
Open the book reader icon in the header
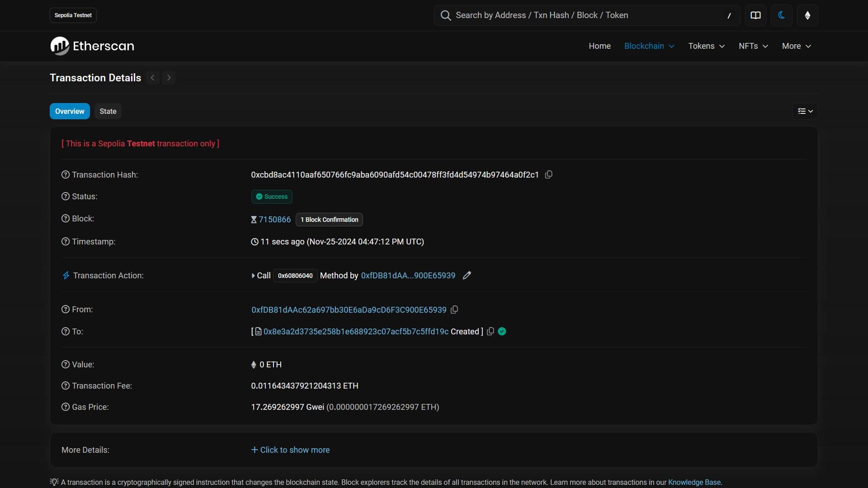pyautogui.click(x=755, y=15)
